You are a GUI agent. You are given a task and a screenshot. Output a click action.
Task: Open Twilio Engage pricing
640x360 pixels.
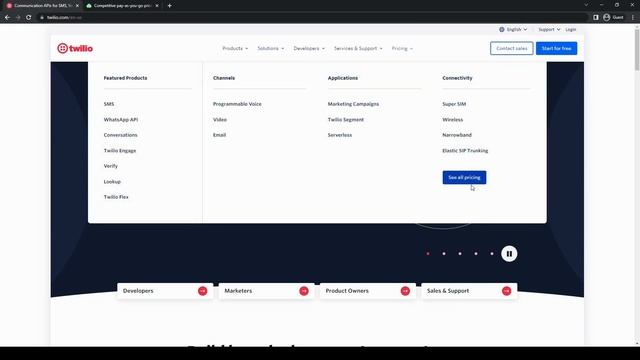point(120,151)
